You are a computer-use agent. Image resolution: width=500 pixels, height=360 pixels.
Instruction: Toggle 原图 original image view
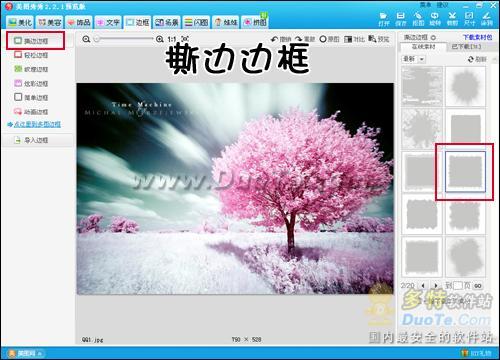(329, 39)
